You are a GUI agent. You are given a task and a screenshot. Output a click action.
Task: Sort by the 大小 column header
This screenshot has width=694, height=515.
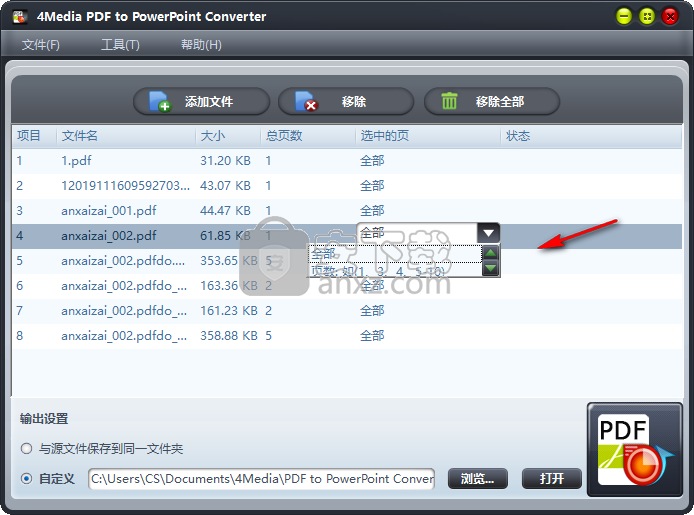tap(228, 136)
